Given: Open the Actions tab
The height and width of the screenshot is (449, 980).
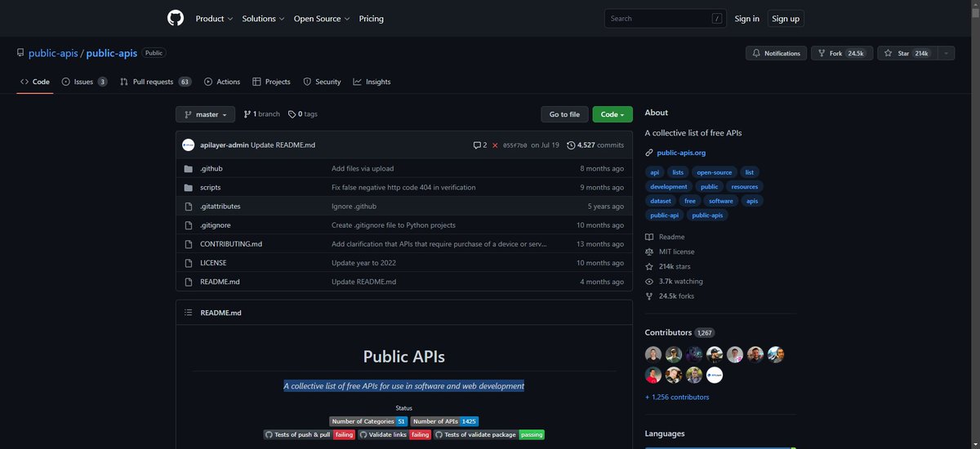Looking at the screenshot, I should click(x=222, y=82).
